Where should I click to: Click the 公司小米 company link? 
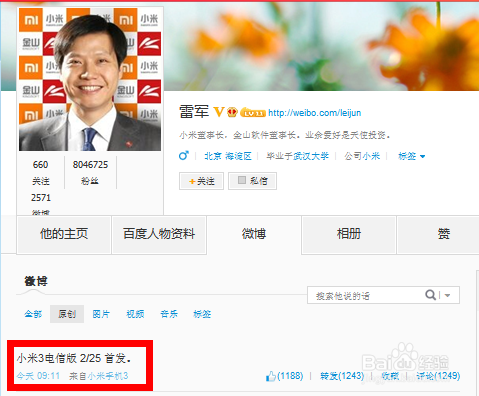click(362, 156)
